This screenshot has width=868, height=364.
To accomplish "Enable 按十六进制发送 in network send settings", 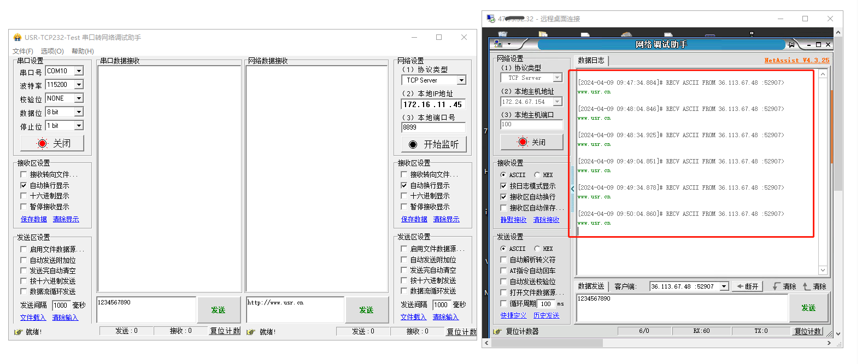I will [x=404, y=280].
